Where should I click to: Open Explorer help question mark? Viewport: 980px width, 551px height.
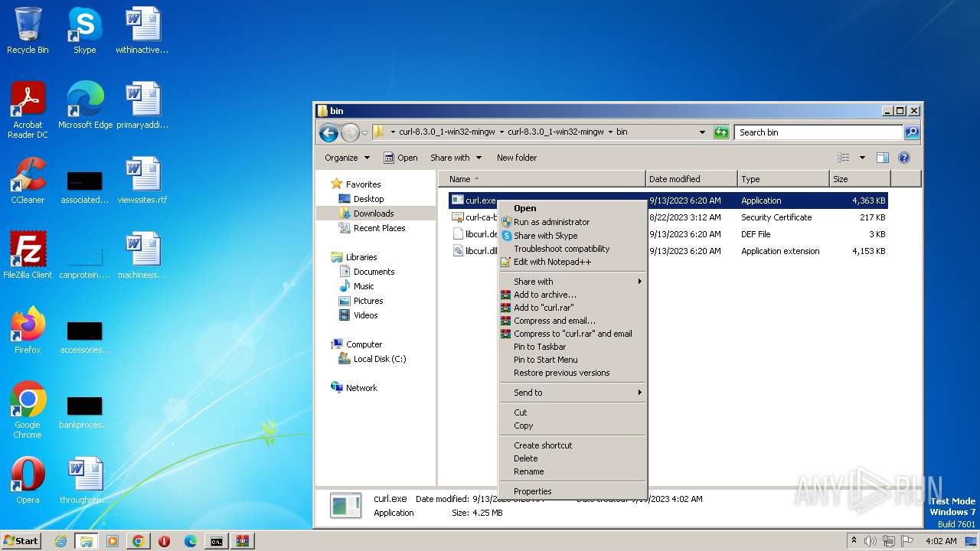click(903, 158)
